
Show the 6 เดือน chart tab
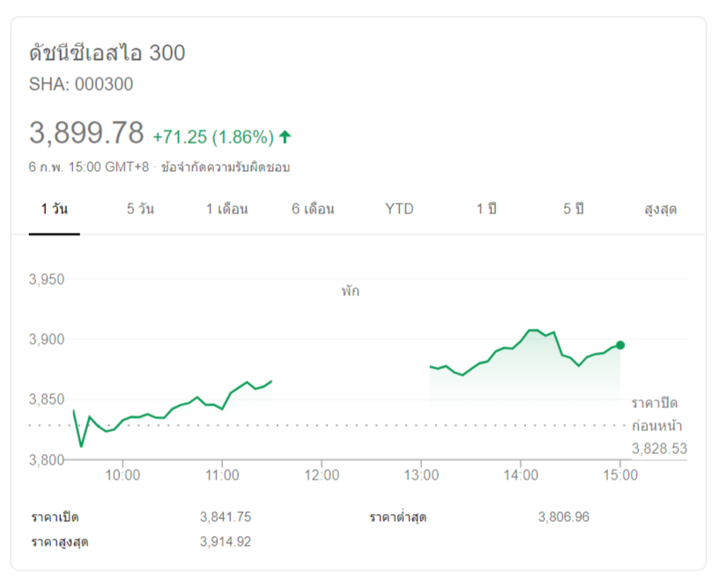click(313, 209)
